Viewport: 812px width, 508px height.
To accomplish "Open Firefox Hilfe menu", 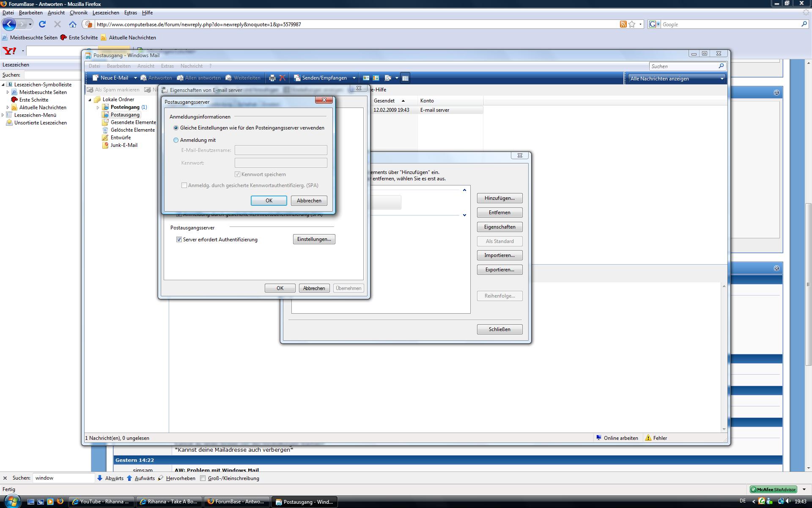I will tap(147, 13).
